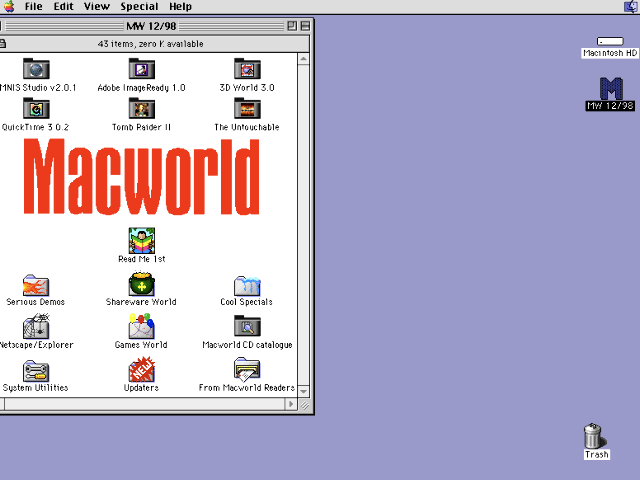The height and width of the screenshot is (480, 640).
Task: Click the "Adobe ImageReady 1.0" label
Action: pyautogui.click(x=141, y=88)
